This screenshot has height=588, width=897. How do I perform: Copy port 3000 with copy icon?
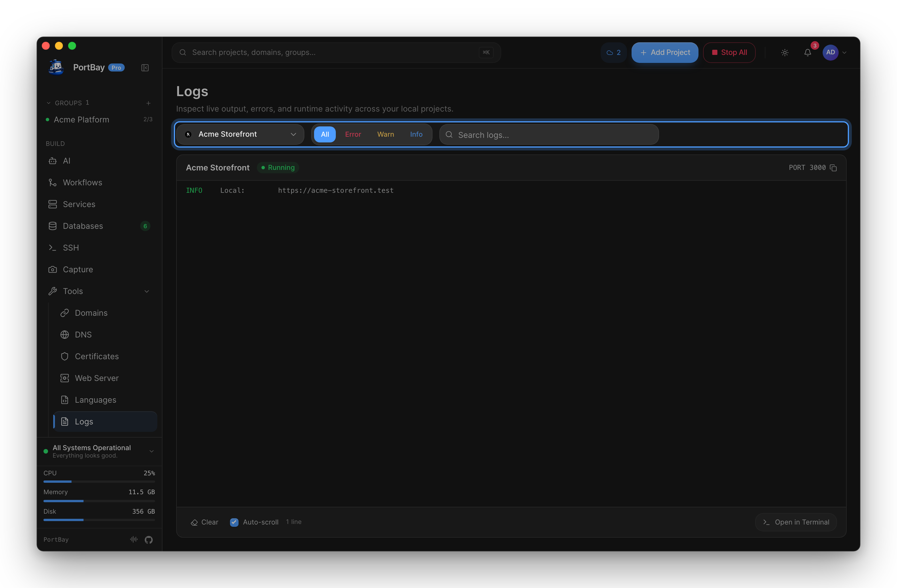coord(833,168)
